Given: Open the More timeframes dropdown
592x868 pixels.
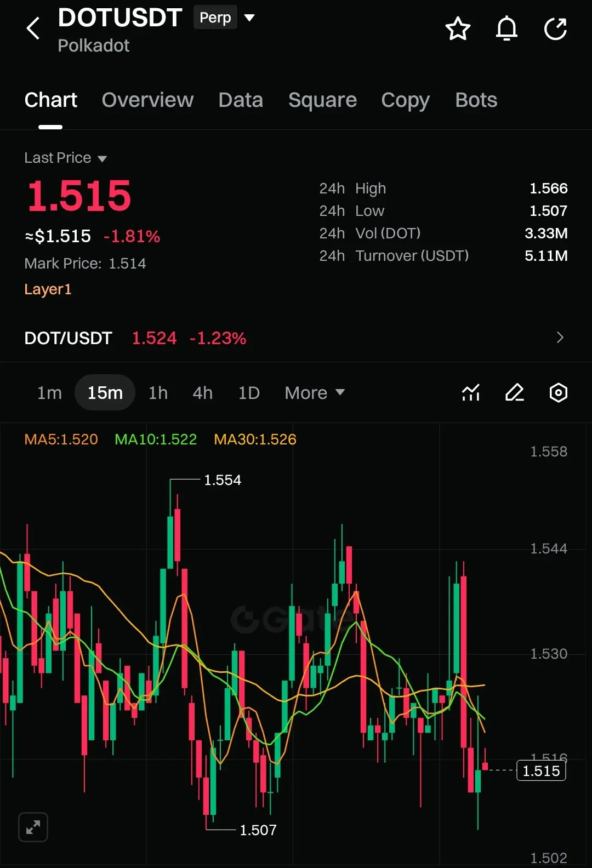Looking at the screenshot, I should tap(315, 392).
